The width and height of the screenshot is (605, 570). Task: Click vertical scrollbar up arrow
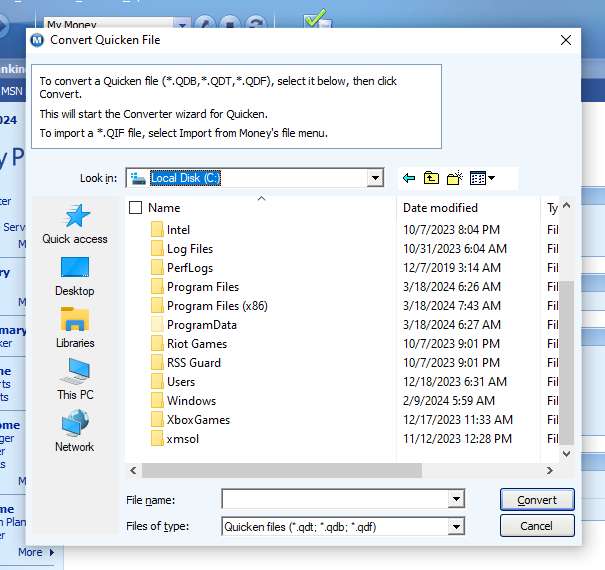pyautogui.click(x=566, y=205)
